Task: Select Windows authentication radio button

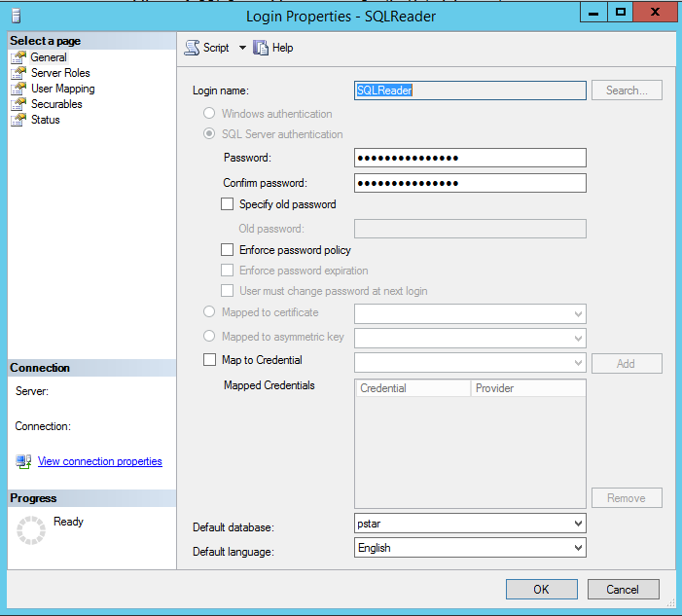Action: tap(209, 113)
